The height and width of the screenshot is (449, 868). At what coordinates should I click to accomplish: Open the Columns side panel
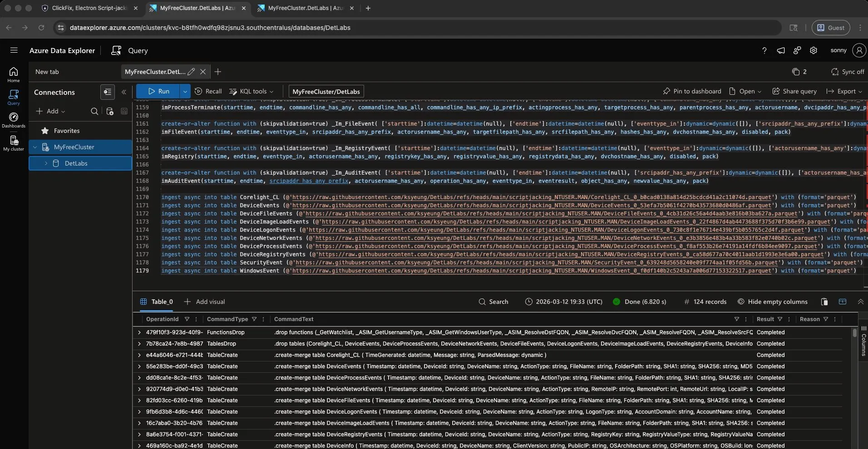pyautogui.click(x=863, y=340)
